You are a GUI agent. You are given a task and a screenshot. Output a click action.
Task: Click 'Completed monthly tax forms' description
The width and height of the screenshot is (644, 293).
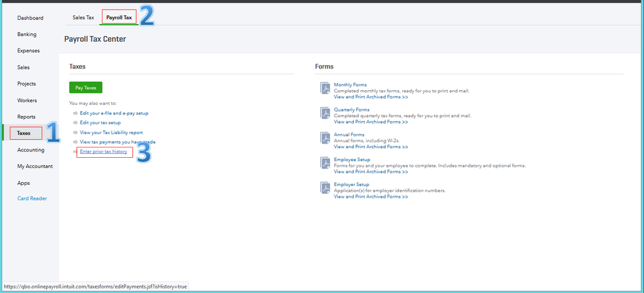(x=401, y=91)
